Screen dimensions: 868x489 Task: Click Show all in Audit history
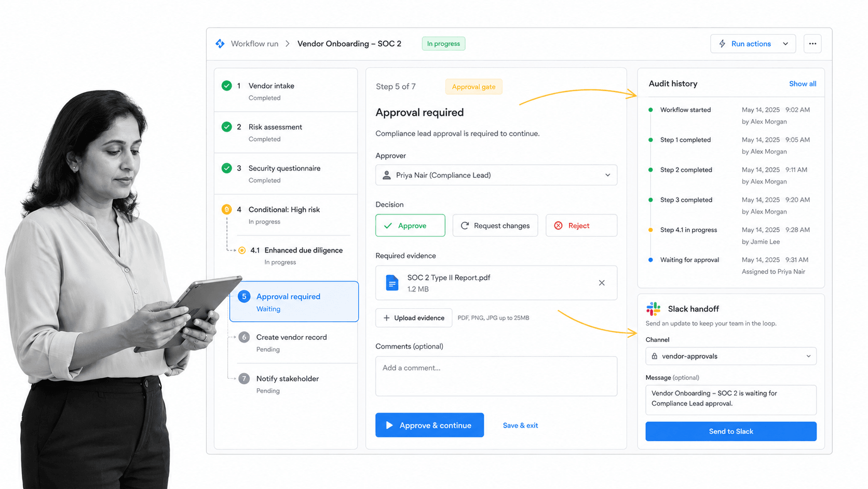click(803, 84)
